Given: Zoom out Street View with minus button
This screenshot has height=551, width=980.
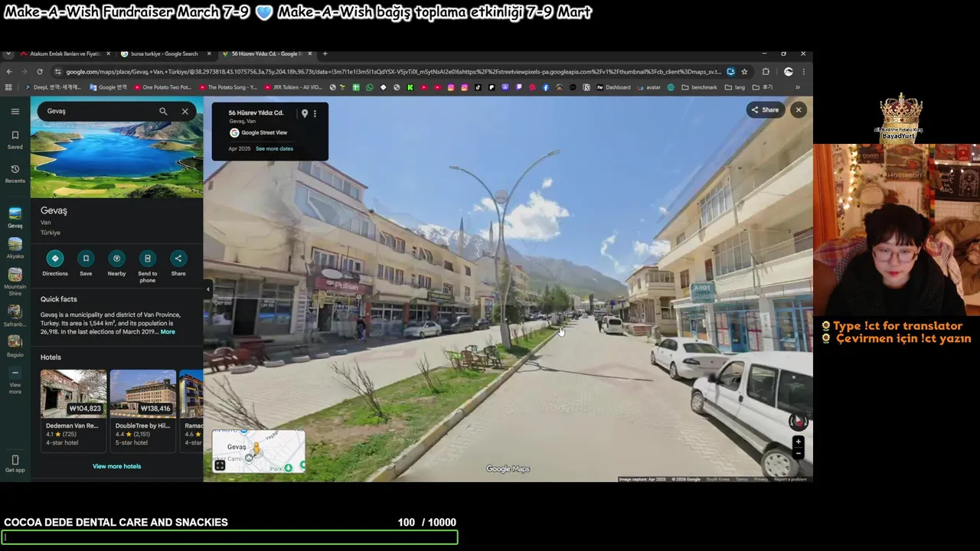Looking at the screenshot, I should (x=798, y=453).
